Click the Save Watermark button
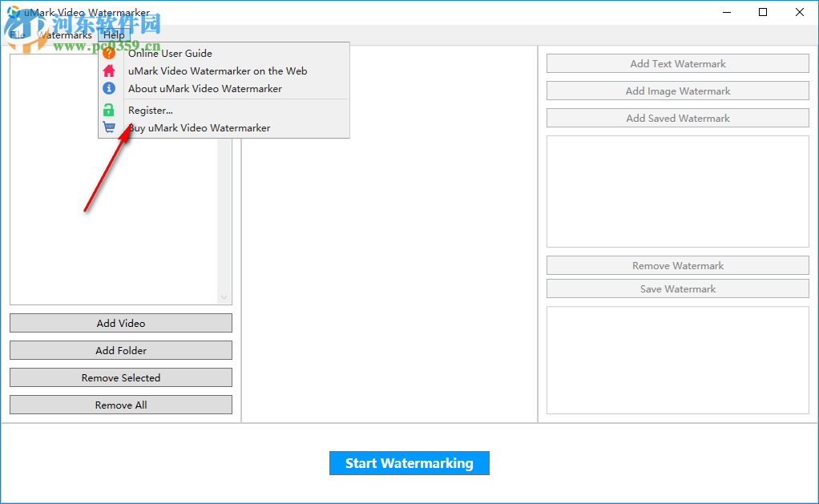The height and width of the screenshot is (504, 819). [x=677, y=288]
